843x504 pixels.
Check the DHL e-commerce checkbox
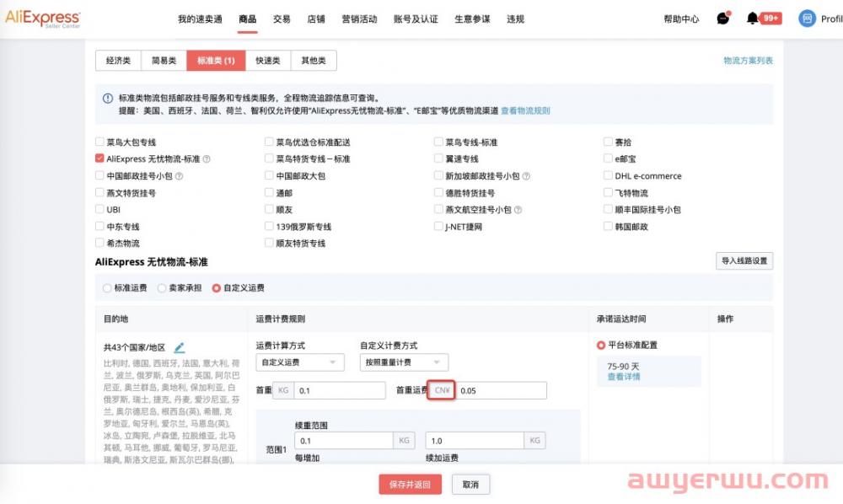pos(608,175)
